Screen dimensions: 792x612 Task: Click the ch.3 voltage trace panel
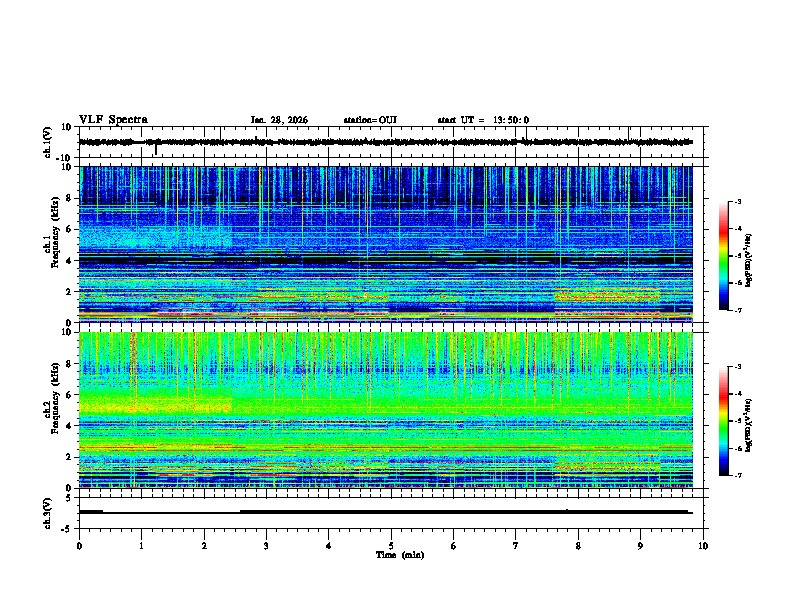pyautogui.click(x=393, y=513)
